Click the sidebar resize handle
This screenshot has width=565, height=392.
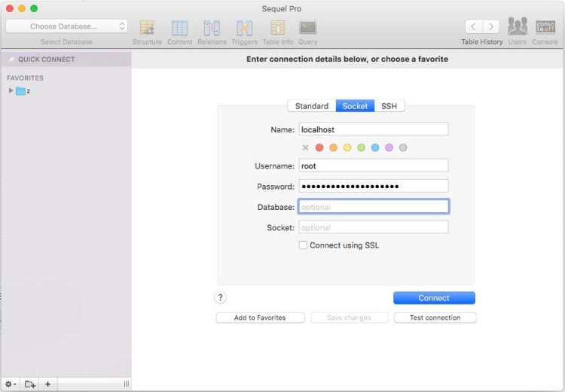[126, 384]
